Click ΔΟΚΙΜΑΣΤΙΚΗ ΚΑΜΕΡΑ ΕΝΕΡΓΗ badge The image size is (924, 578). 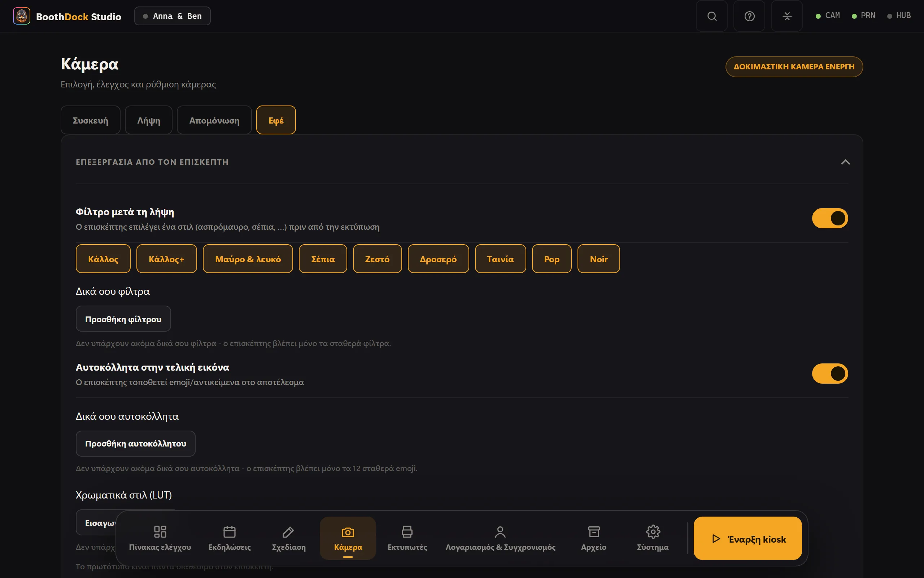coord(794,67)
